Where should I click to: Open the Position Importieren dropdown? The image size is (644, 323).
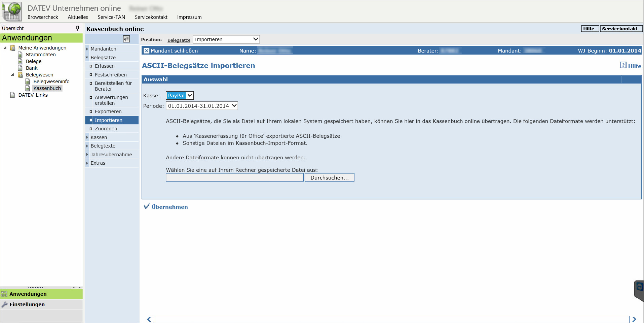pyautogui.click(x=226, y=39)
